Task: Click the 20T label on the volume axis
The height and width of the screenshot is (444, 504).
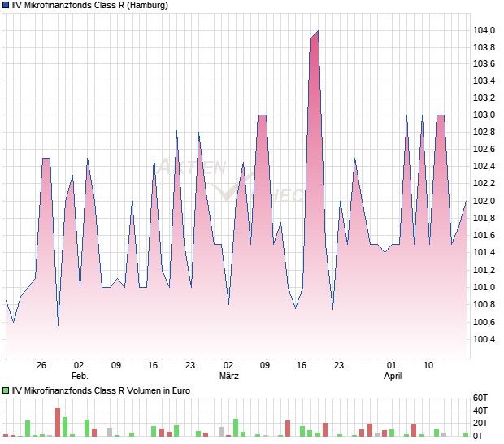Action: click(481, 424)
